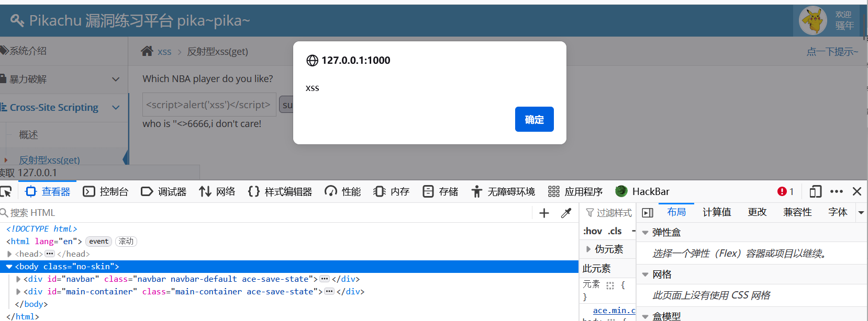Switch to 字体 fonts tab
The height and width of the screenshot is (321, 868).
838,212
